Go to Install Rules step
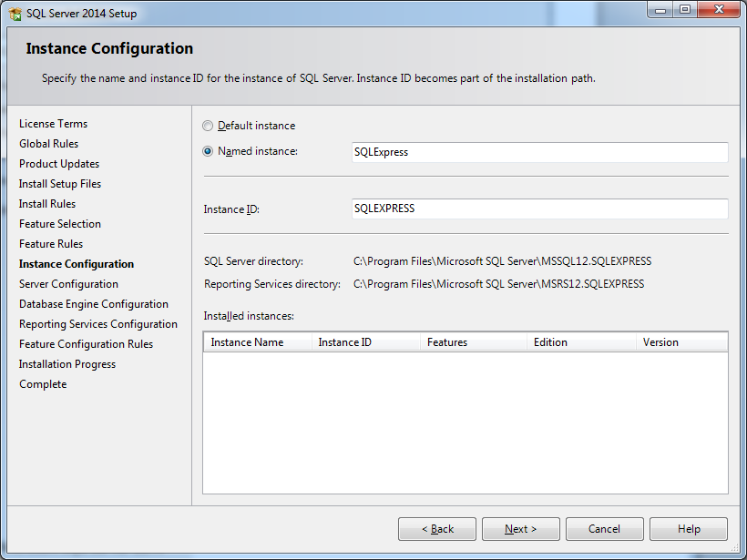This screenshot has height=560, width=747. click(47, 204)
